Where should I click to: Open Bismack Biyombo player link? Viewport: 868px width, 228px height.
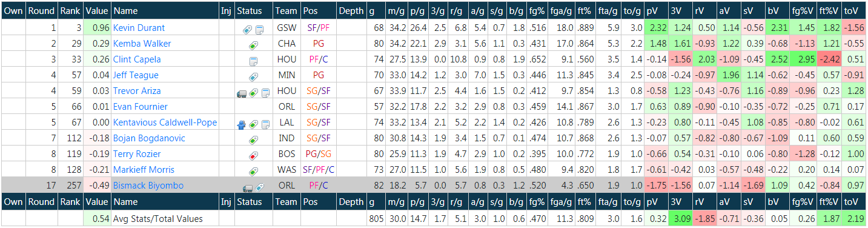coord(148,186)
